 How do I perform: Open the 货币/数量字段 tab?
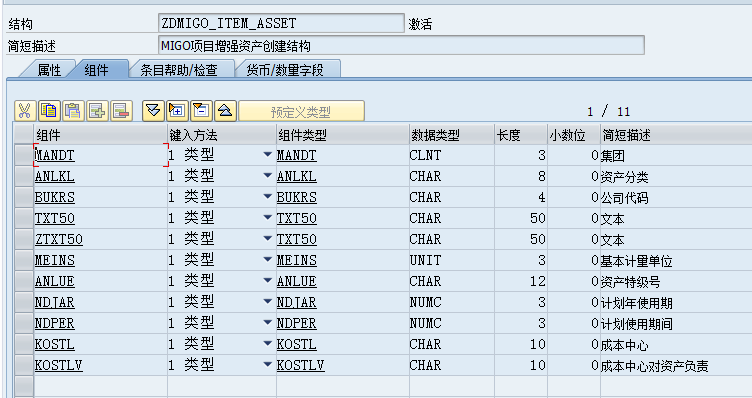[285, 70]
